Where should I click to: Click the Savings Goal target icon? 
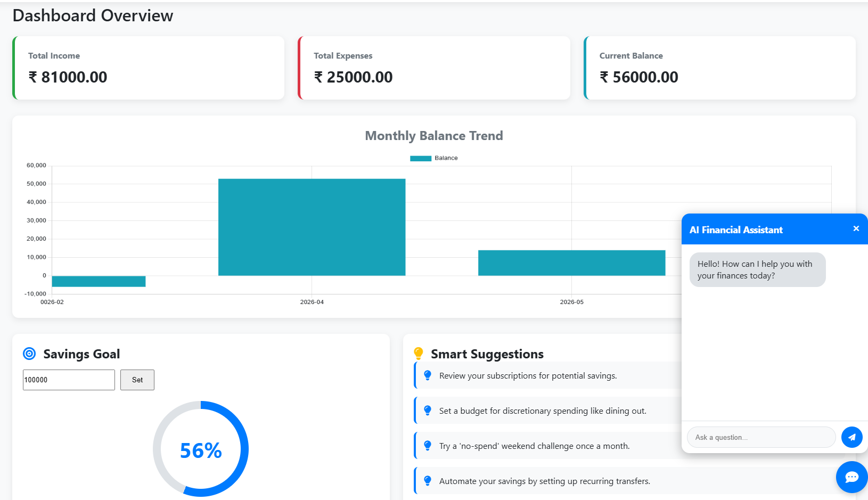29,354
